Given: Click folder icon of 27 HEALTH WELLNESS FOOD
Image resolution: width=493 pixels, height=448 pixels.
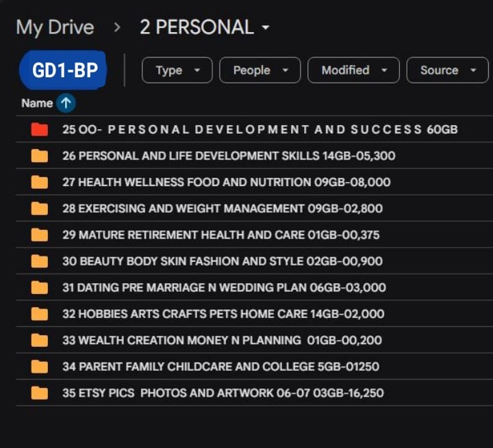Looking at the screenshot, I should 40,182.
